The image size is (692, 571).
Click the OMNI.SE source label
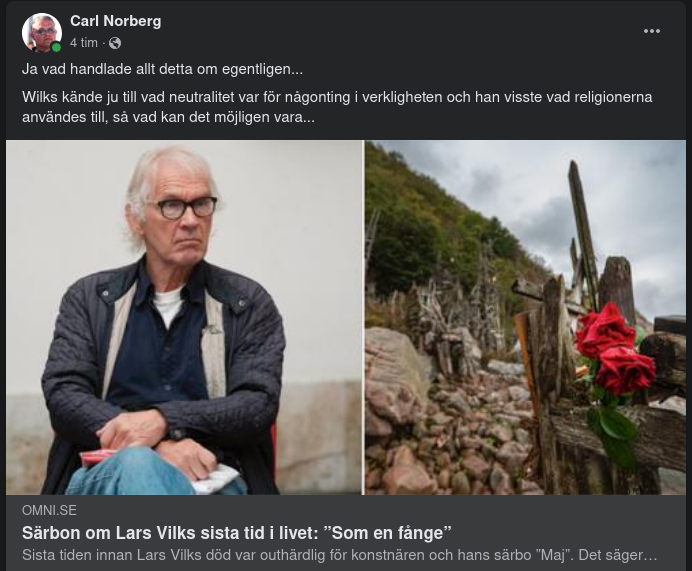coord(49,511)
